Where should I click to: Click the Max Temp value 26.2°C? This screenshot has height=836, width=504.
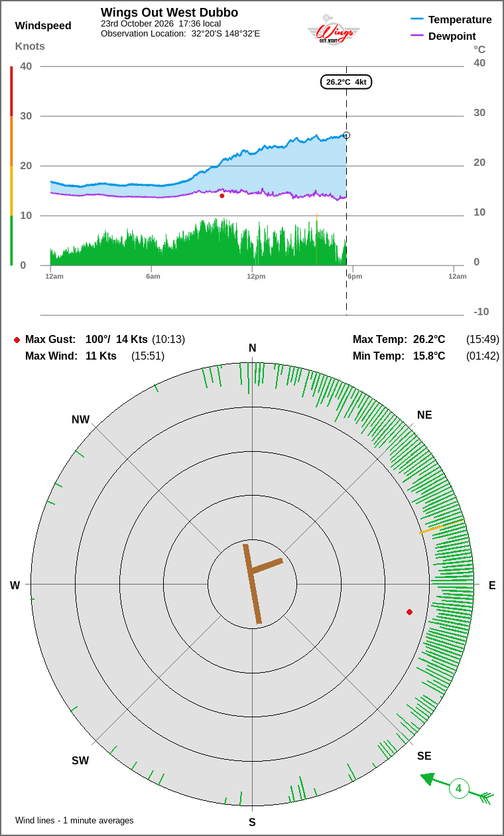(x=429, y=340)
